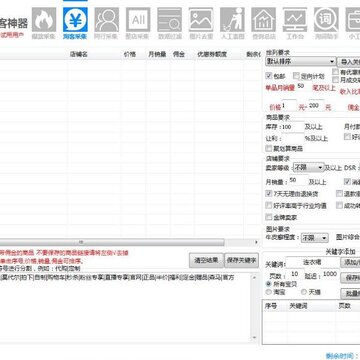
Task: Click the input field showing 1000
Action: coord(329,274)
